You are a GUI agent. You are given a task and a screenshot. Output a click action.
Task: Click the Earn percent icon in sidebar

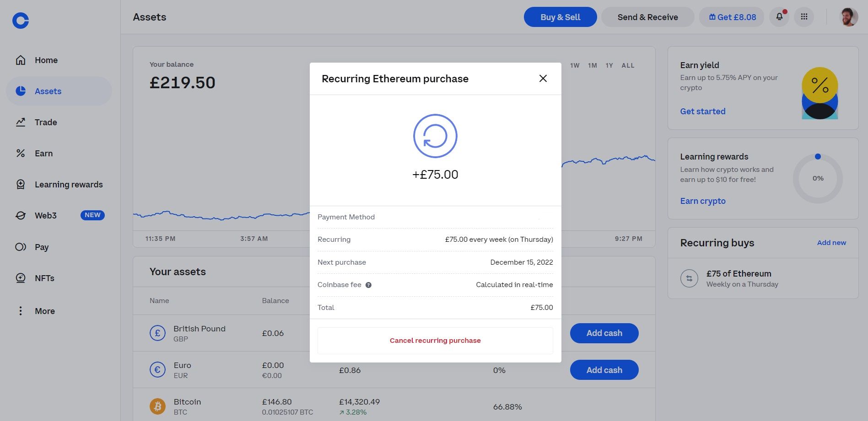(21, 153)
